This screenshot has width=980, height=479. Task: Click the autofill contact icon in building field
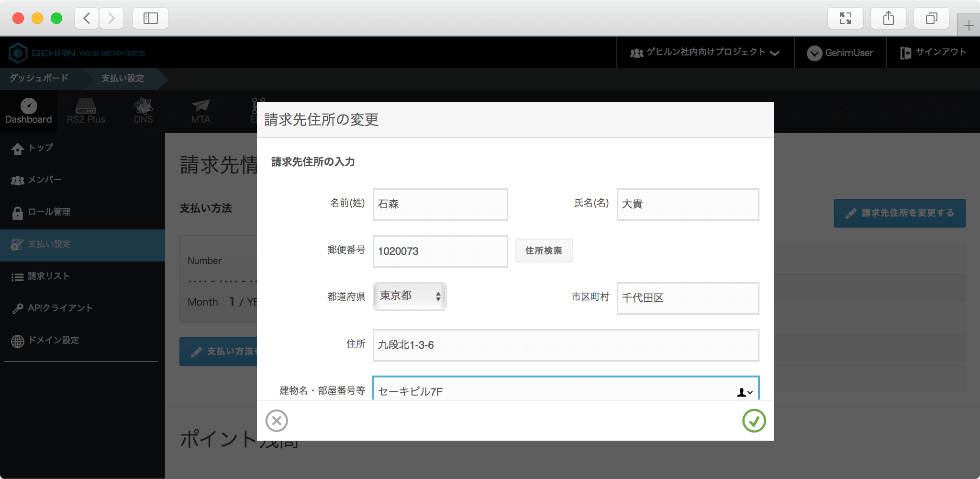coord(744,392)
